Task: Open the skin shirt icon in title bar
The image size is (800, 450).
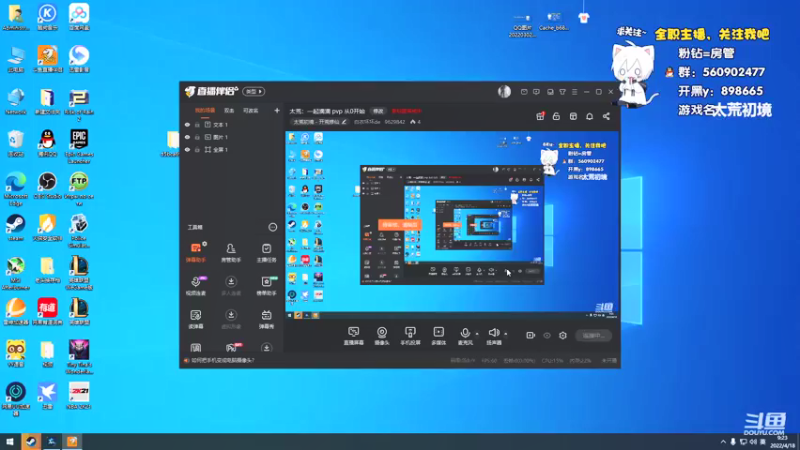Action: point(562,92)
